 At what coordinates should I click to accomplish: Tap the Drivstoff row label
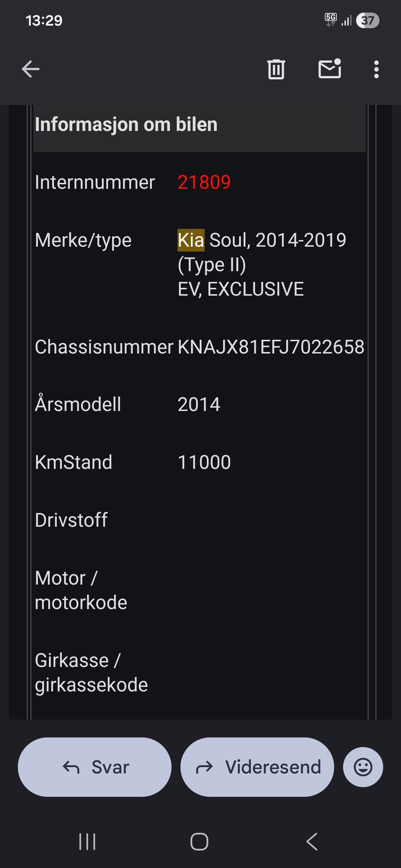point(71,520)
